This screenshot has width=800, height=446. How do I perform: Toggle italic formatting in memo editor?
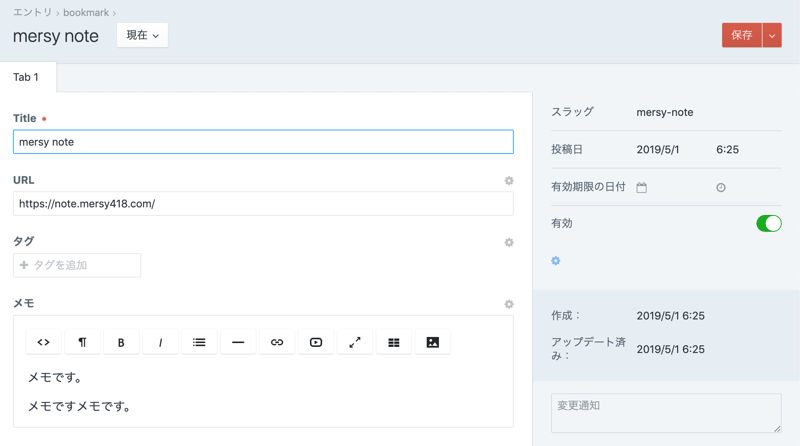tap(160, 342)
